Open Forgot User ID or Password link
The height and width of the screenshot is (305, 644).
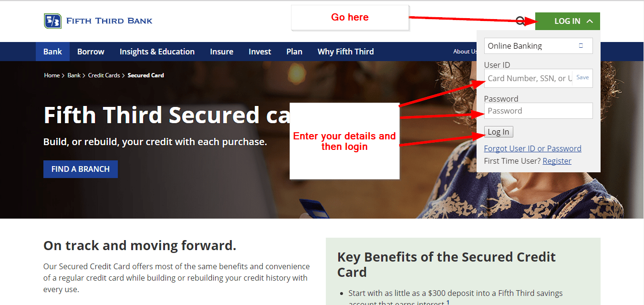pyautogui.click(x=532, y=148)
